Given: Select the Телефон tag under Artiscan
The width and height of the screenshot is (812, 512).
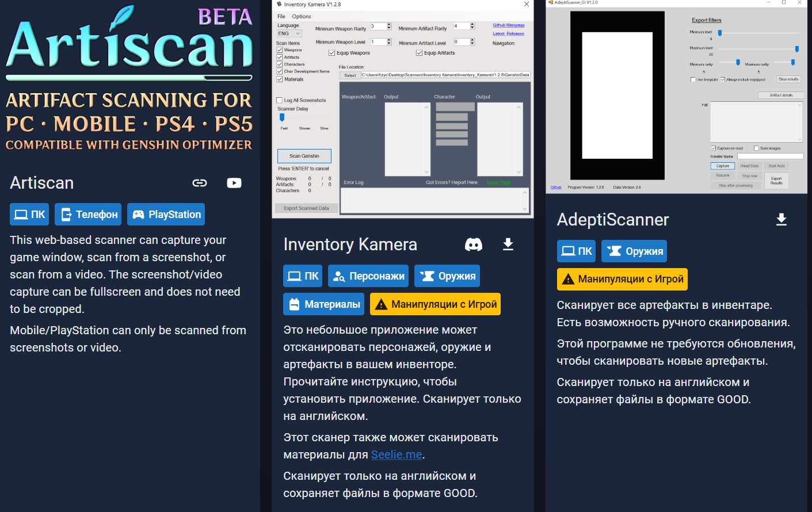Looking at the screenshot, I should (88, 215).
